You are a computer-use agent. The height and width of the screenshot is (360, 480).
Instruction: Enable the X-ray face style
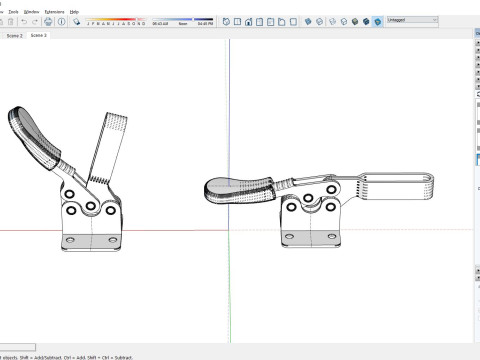pyautogui.click(x=308, y=22)
